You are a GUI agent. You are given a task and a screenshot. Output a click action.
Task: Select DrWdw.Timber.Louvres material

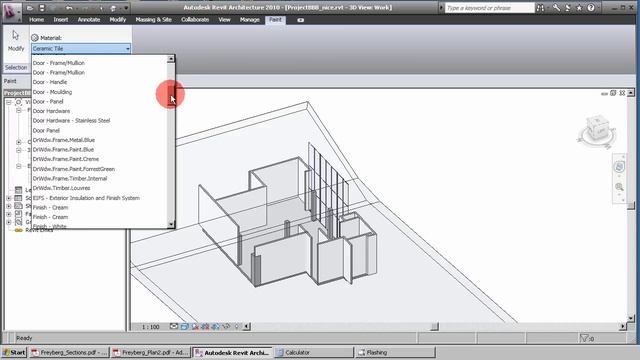[x=61, y=188]
